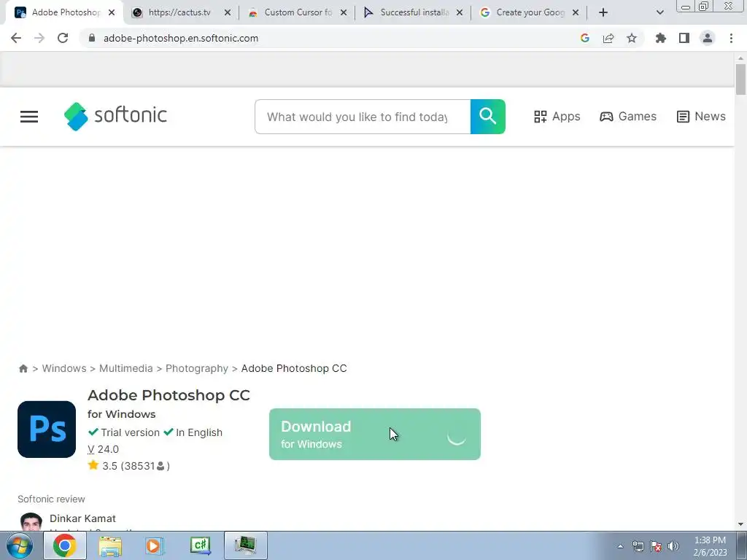Image resolution: width=747 pixels, height=560 pixels.
Task: Click the page vertical scrollbar thumb
Action: click(740, 79)
